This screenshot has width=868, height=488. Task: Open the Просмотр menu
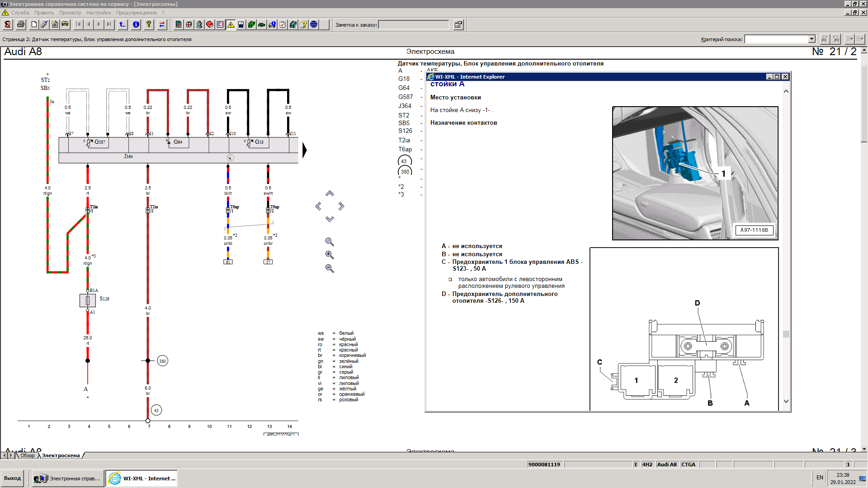[x=70, y=13]
